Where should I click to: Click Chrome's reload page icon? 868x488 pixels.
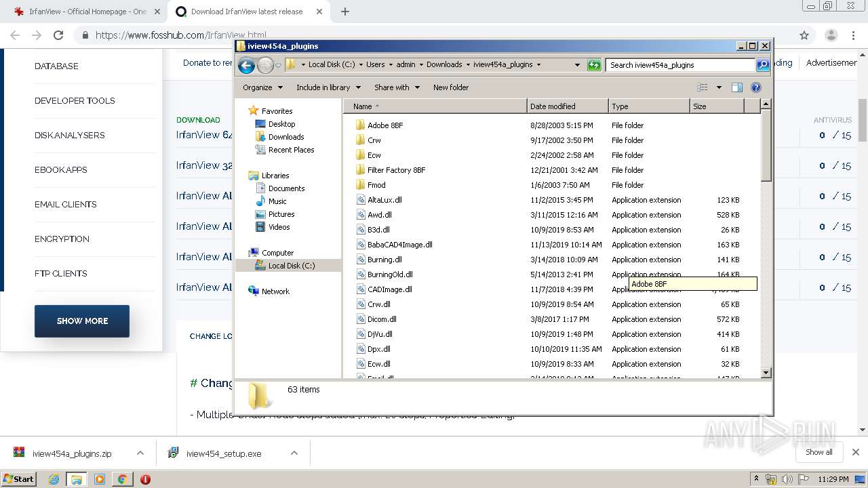(x=58, y=35)
